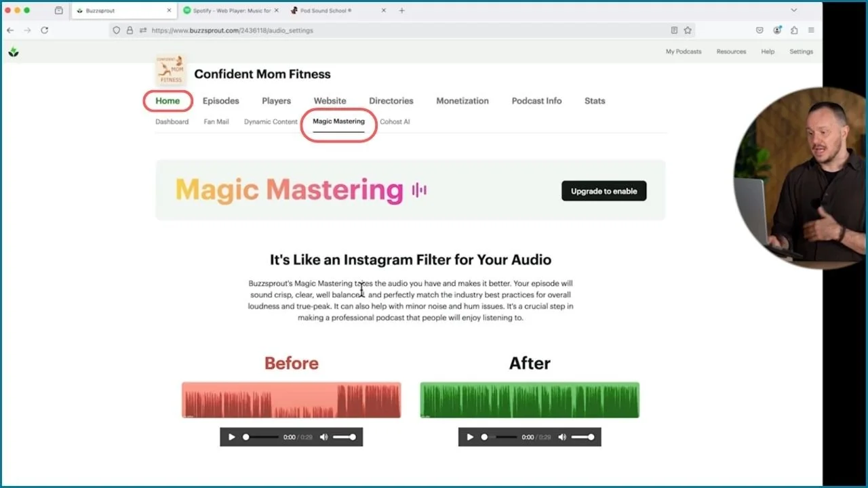
Task: Click the heading "It's Like an Instagram Filter for Your Audio"
Action: 410,260
